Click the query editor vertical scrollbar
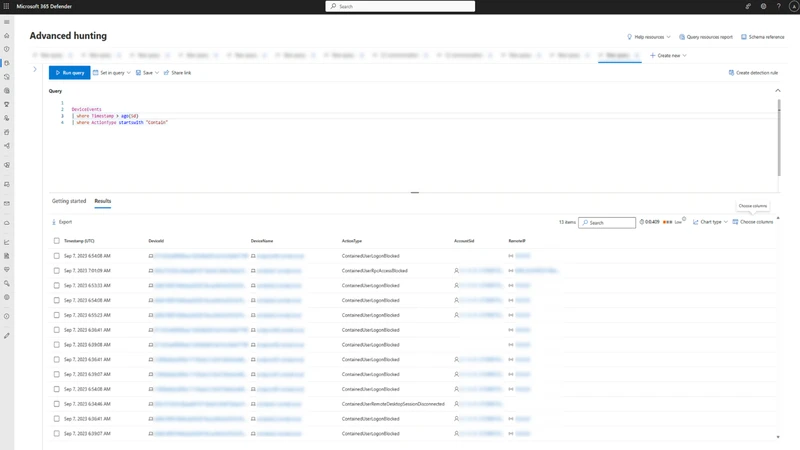This screenshot has width=800, height=450. click(x=779, y=138)
